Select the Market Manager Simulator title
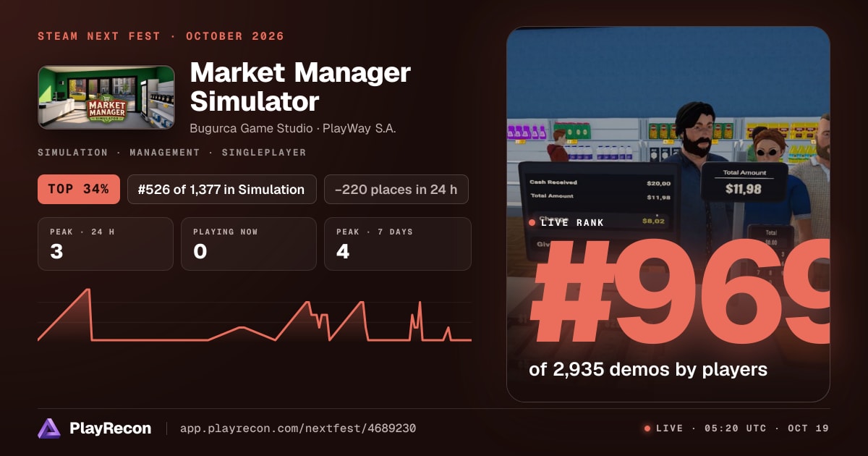The image size is (868, 456). click(300, 87)
